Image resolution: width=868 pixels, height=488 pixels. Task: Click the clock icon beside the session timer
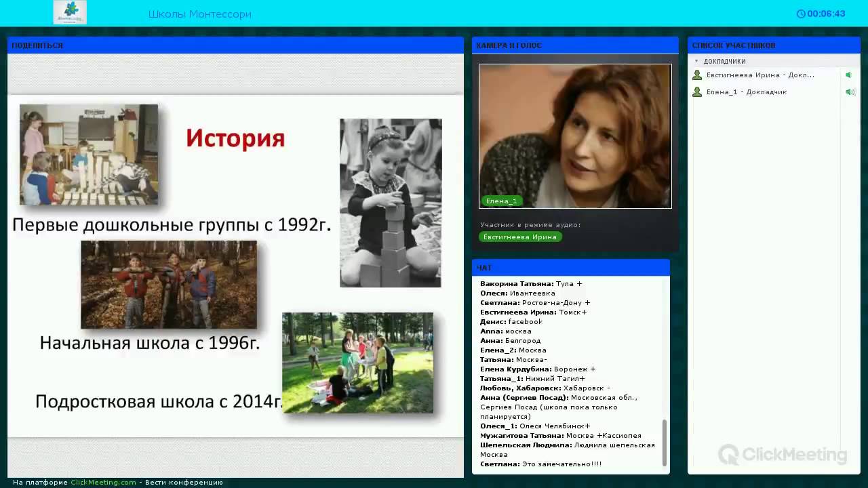801,14
